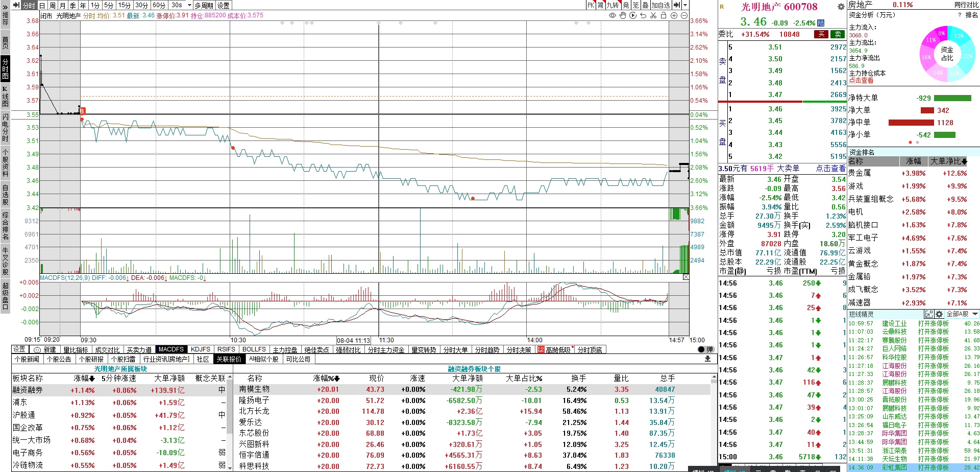Open the 个股新闻 tab
Screen dimensions: 980x472
tap(27, 359)
